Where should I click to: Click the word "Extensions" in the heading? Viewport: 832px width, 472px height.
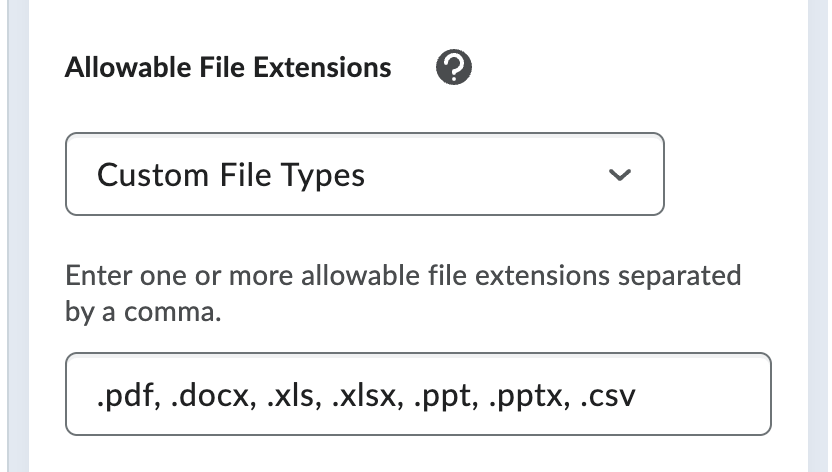click(322, 68)
